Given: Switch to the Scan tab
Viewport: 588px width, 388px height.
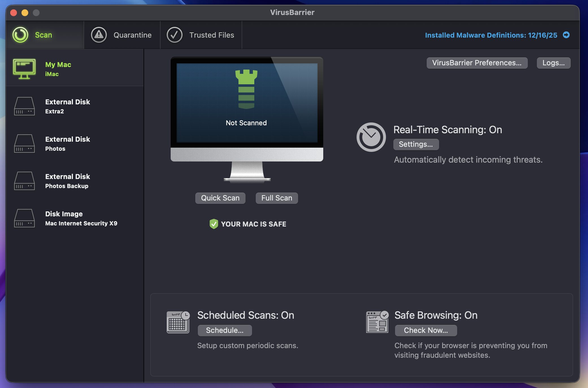Looking at the screenshot, I should coord(44,35).
